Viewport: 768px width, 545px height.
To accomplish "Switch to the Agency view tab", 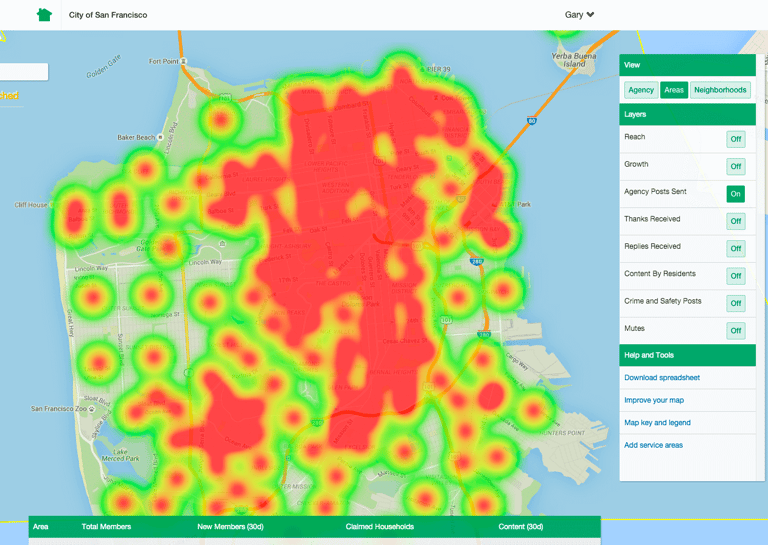I will point(641,90).
